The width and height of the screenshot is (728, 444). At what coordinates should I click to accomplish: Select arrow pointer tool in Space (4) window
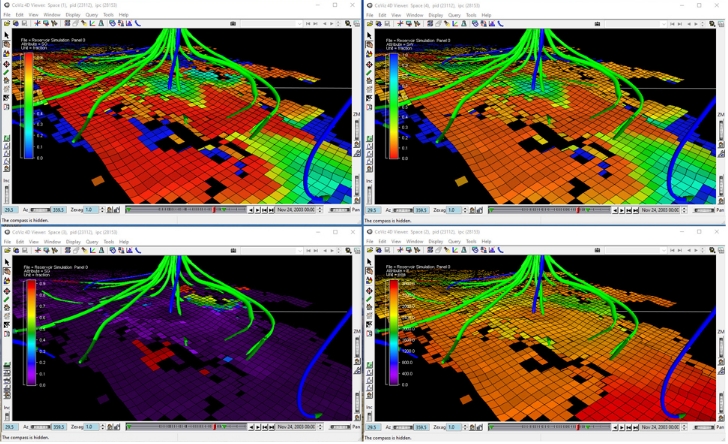[x=370, y=35]
